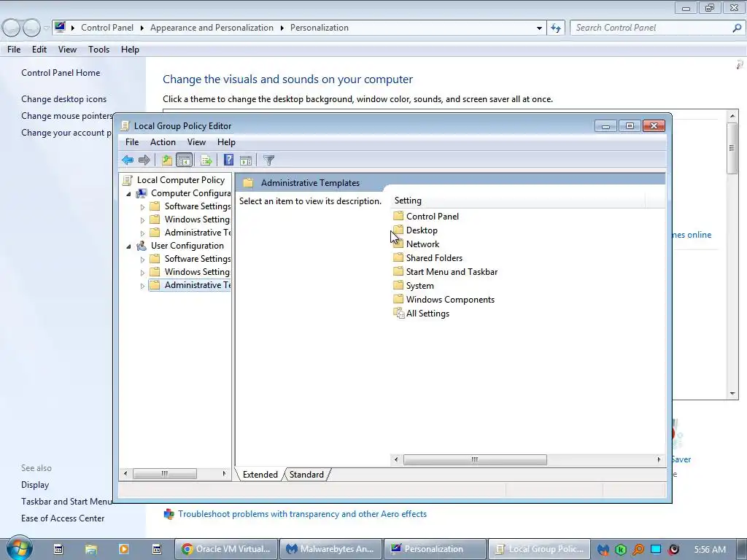Viewport: 747px width, 560px height.
Task: Click the themes list vertical scrollbar thumb
Action: pos(732,148)
